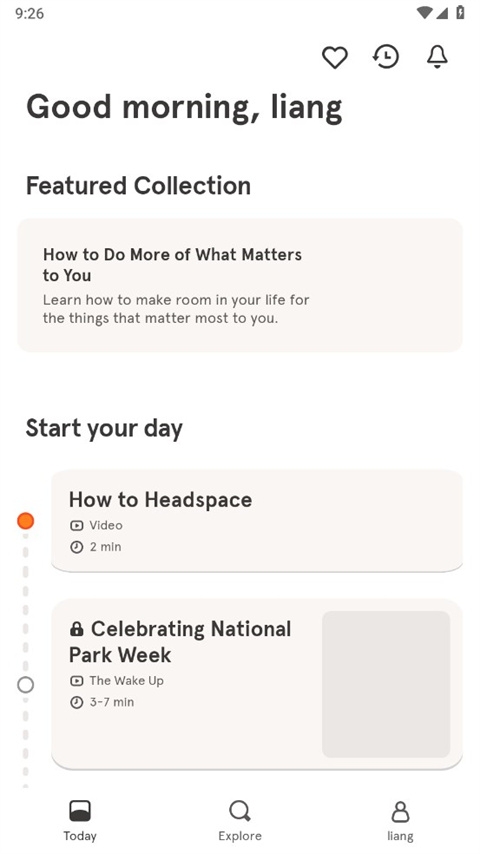Tap the lock icon on Celebrating National Park Week
The image size is (480, 854).
77,630
